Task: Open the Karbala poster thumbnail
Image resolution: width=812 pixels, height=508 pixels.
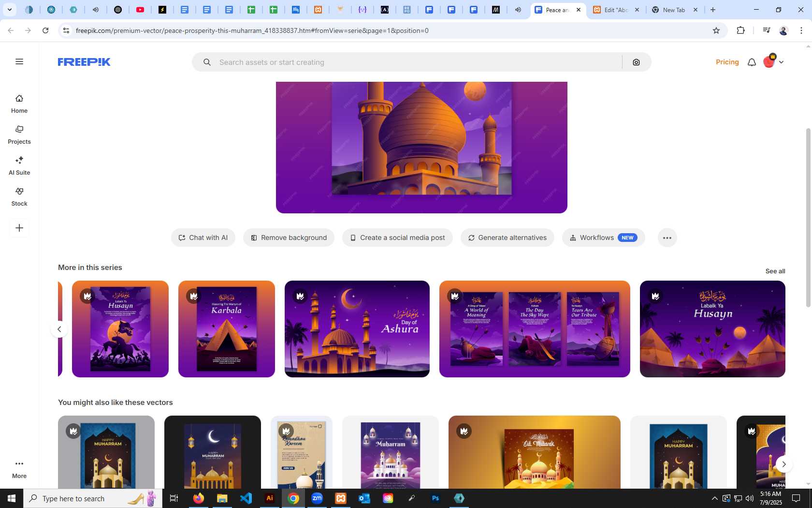Action: [227, 329]
